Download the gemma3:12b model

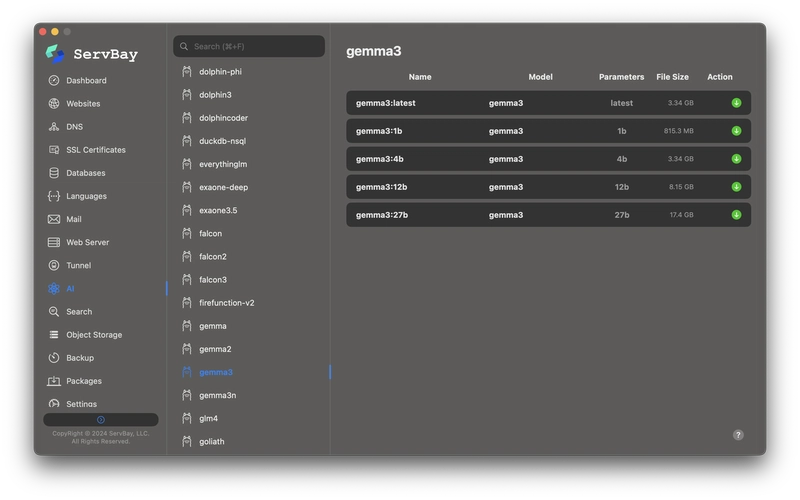pos(736,187)
